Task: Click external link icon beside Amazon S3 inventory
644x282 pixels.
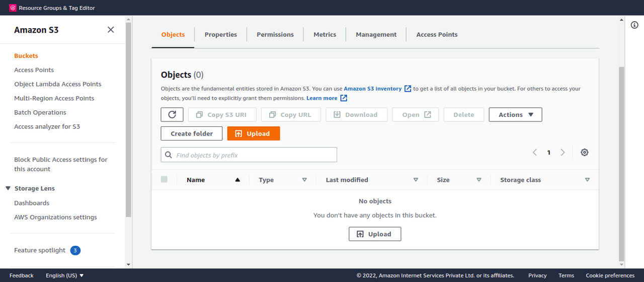Action: coord(408,89)
